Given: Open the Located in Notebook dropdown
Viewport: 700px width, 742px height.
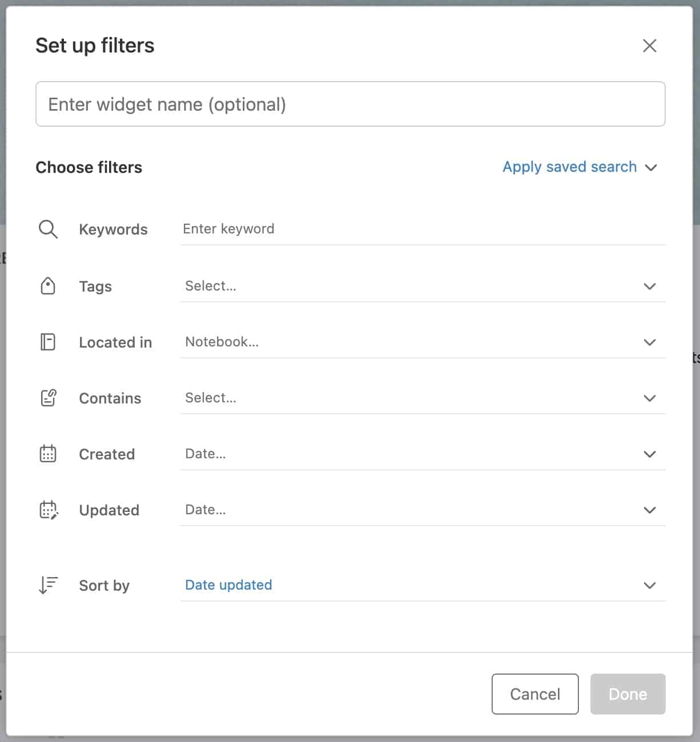Looking at the screenshot, I should 423,342.
